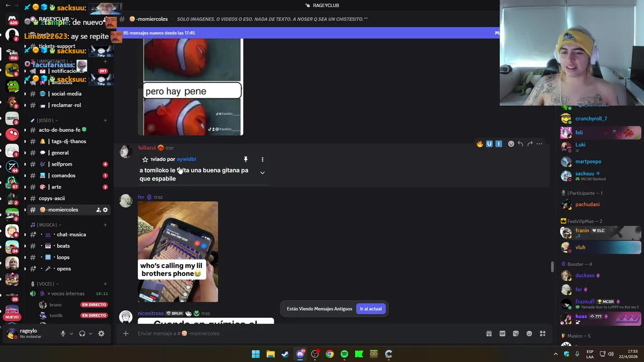
Task: Mute microphone in the user panel
Action: click(x=63, y=333)
